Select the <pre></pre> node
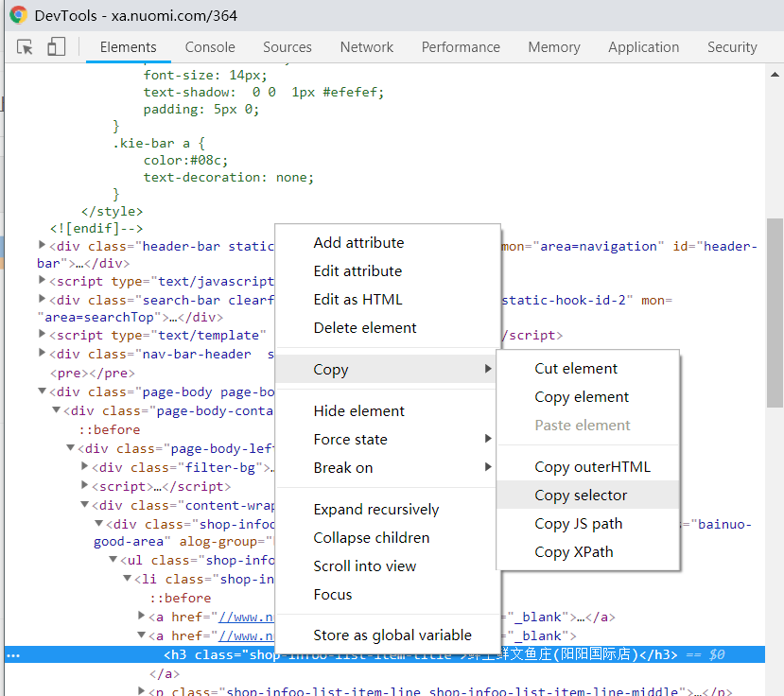The height and width of the screenshot is (696, 784). point(93,373)
